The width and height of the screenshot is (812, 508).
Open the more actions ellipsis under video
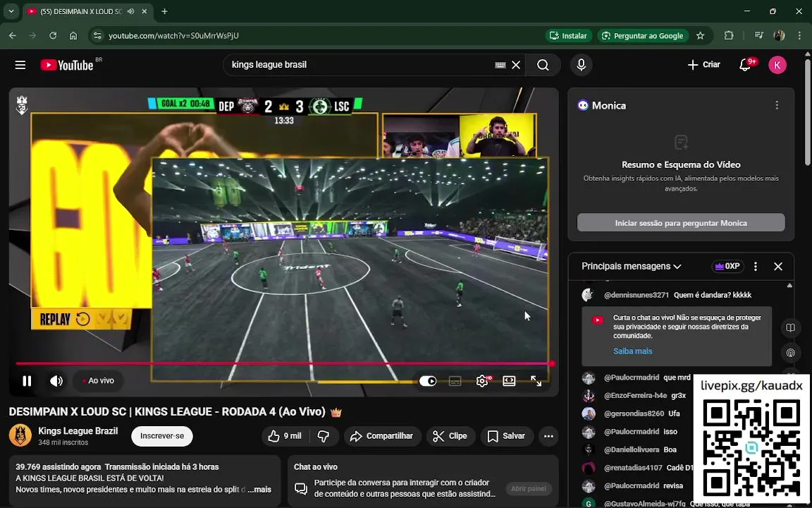coord(548,436)
